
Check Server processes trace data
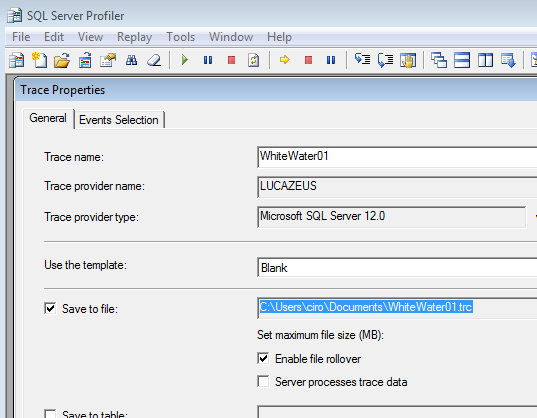pyautogui.click(x=263, y=381)
